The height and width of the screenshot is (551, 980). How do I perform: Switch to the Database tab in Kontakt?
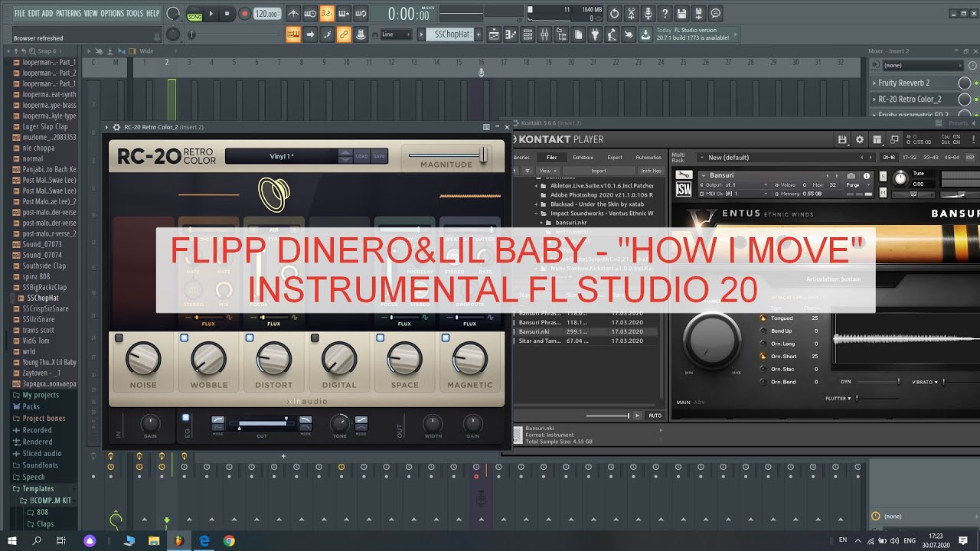point(583,158)
